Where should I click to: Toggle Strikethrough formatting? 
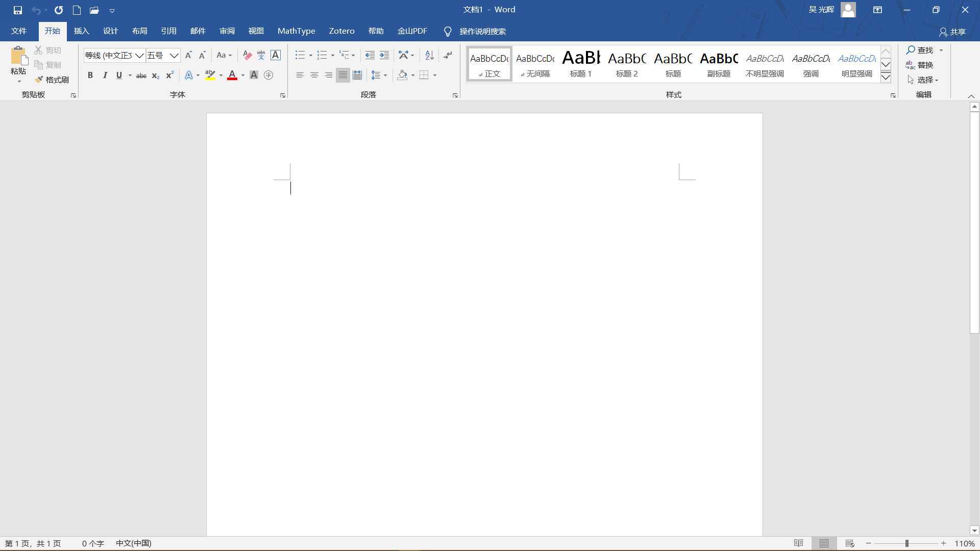click(x=141, y=76)
